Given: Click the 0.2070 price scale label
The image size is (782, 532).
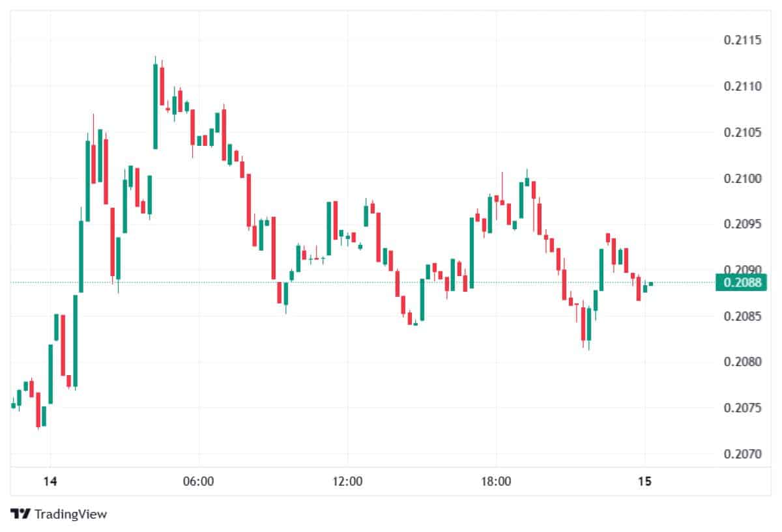Looking at the screenshot, I should pyautogui.click(x=743, y=454).
